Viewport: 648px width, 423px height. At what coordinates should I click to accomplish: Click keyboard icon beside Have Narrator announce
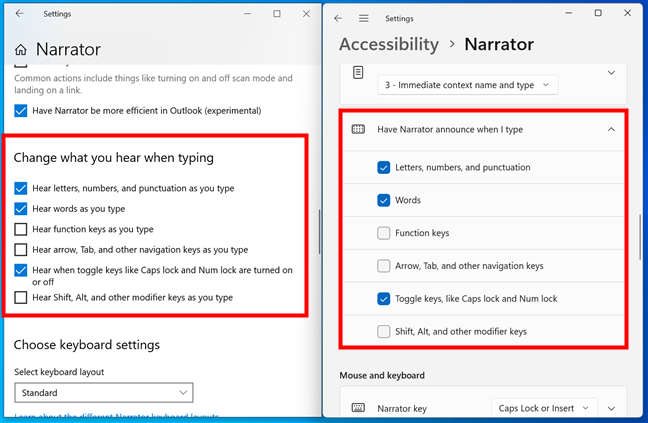[358, 129]
